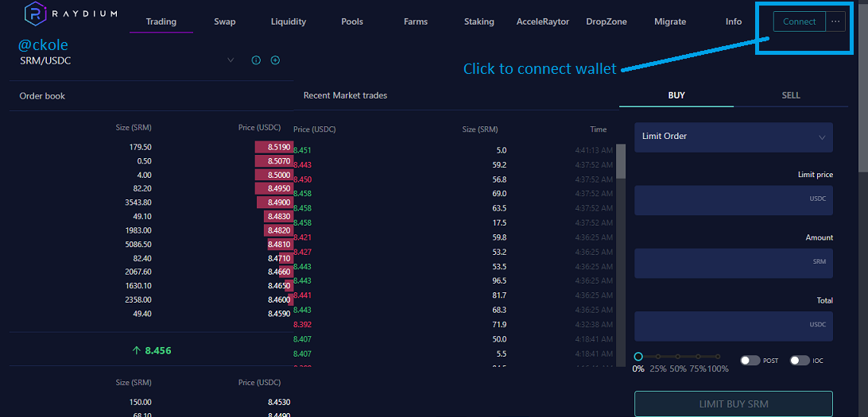
Task: Switch to the SELL tab
Action: click(x=790, y=95)
